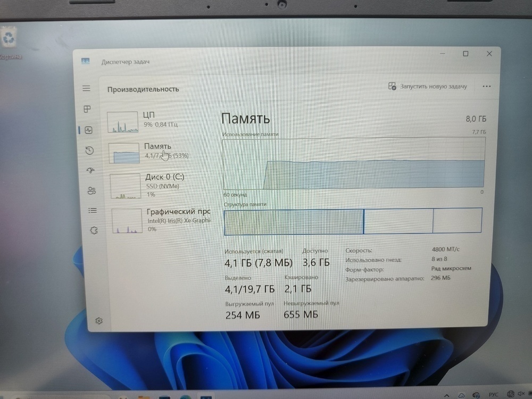Open the App history icon

click(x=89, y=151)
